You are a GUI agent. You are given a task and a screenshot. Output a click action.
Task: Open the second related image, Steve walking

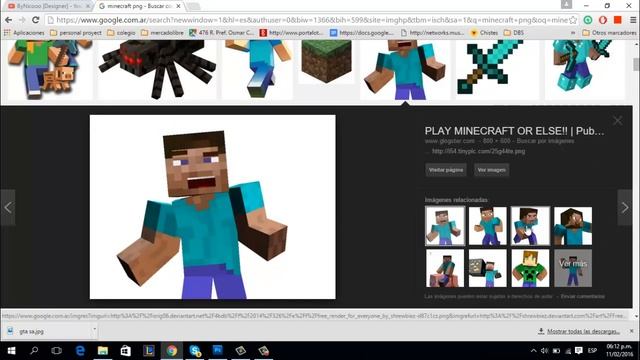(x=487, y=226)
